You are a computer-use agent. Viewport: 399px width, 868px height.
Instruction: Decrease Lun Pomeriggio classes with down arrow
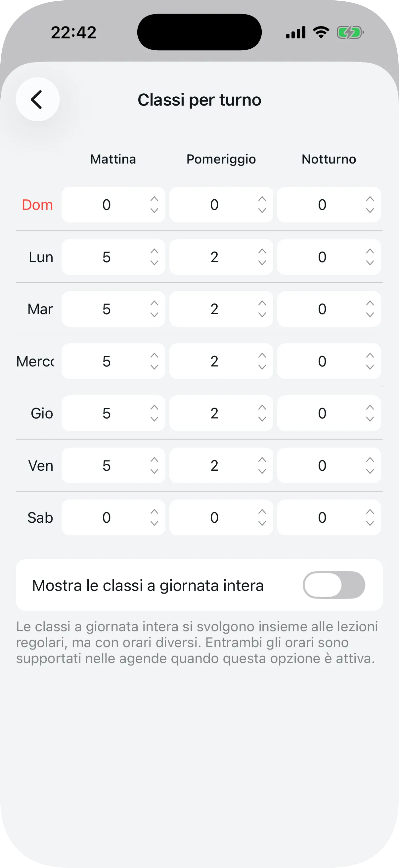[262, 263]
